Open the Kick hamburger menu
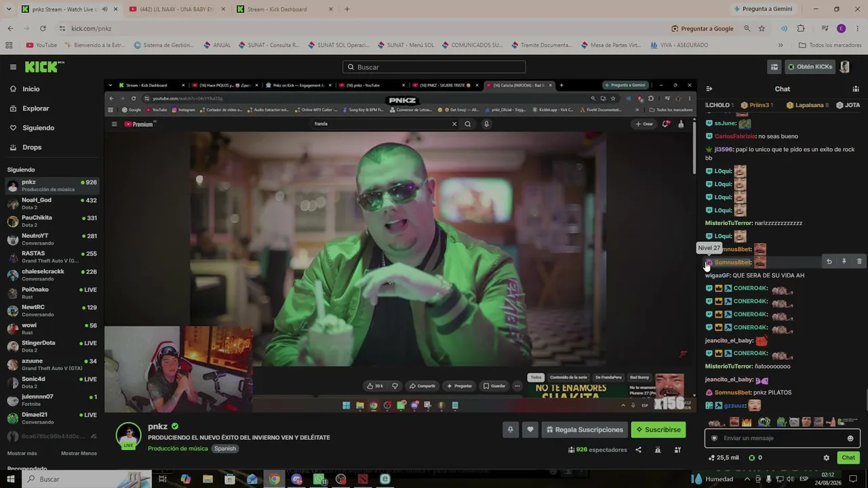The width and height of the screenshot is (868, 488). 13,67
